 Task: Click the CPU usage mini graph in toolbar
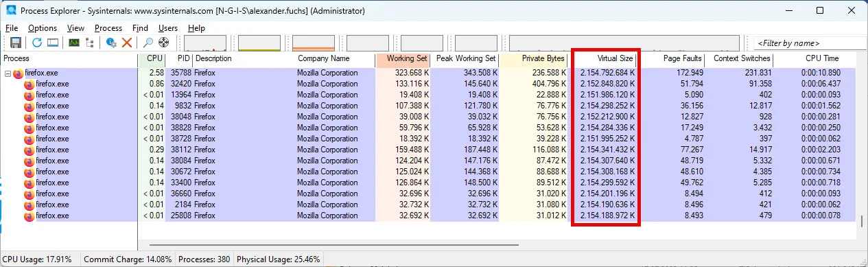(x=205, y=43)
